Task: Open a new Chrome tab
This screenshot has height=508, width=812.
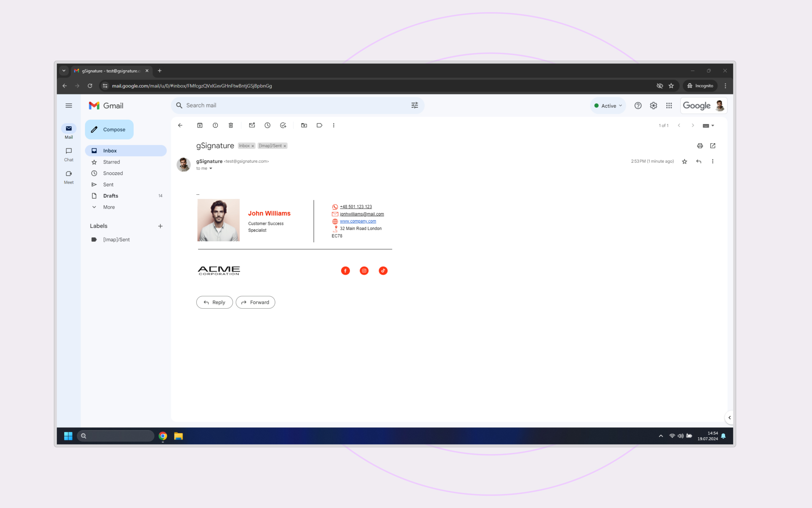Action: click(x=160, y=71)
